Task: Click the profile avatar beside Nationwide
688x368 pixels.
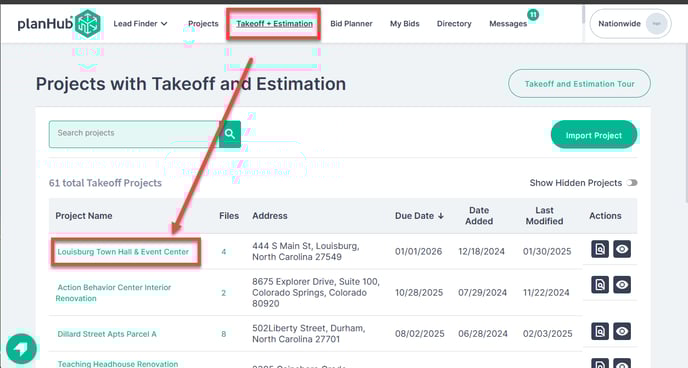Action: (656, 24)
